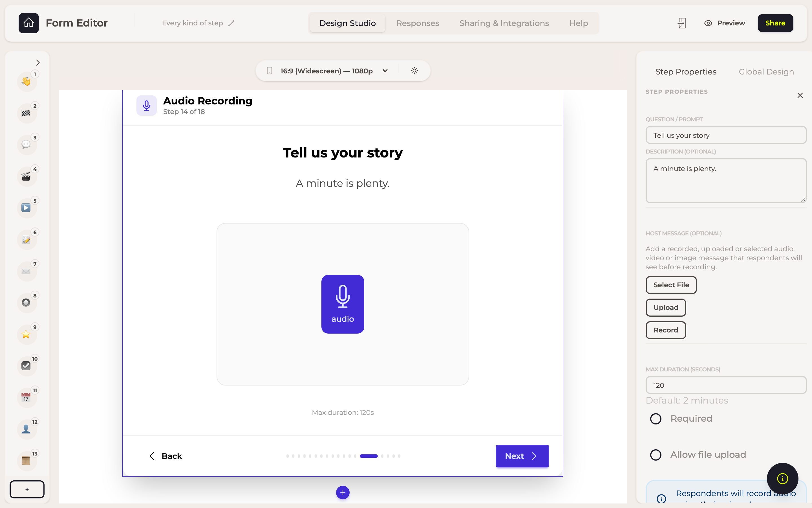Image resolution: width=812 pixels, height=508 pixels.
Task: Click the Back button in form
Action: 166,456
